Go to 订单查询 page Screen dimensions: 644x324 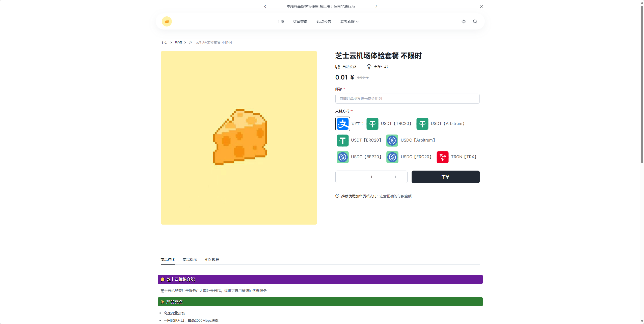pos(300,22)
